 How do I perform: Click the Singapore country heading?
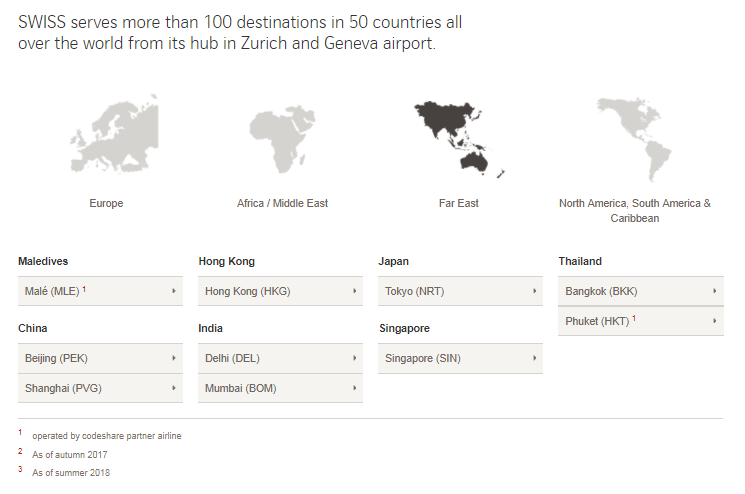tap(404, 328)
